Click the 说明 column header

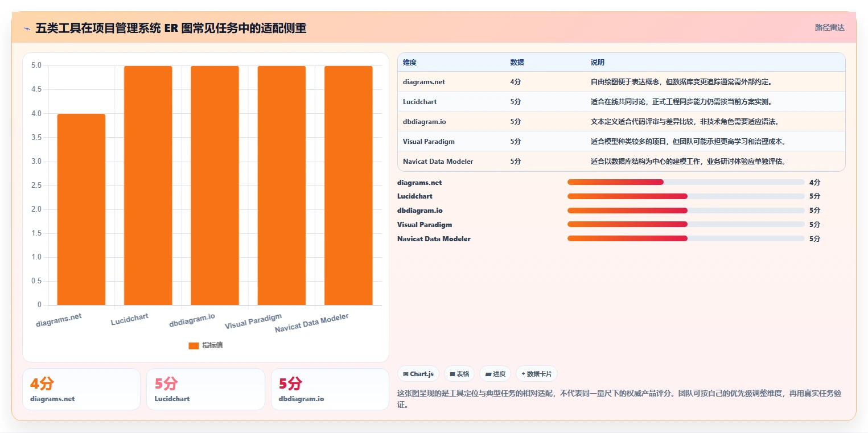(x=598, y=63)
